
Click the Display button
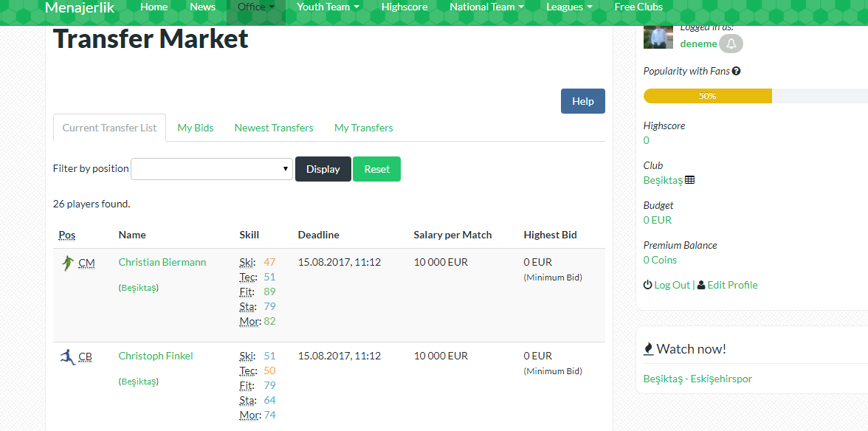pyautogui.click(x=323, y=169)
